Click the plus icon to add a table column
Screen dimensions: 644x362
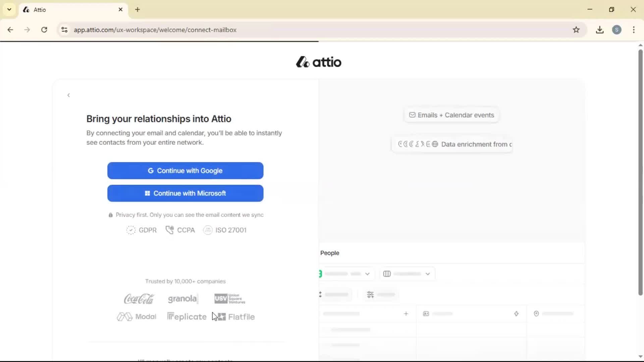pos(406,314)
